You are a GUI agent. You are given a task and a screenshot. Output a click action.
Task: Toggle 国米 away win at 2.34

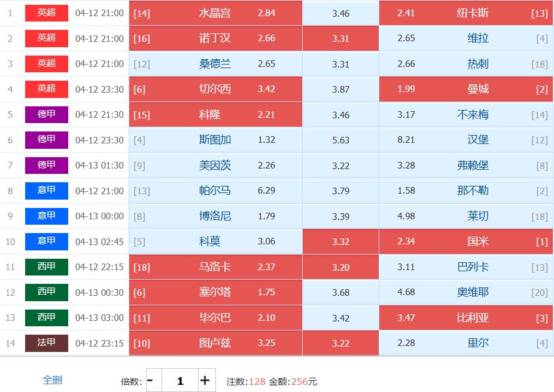point(465,241)
